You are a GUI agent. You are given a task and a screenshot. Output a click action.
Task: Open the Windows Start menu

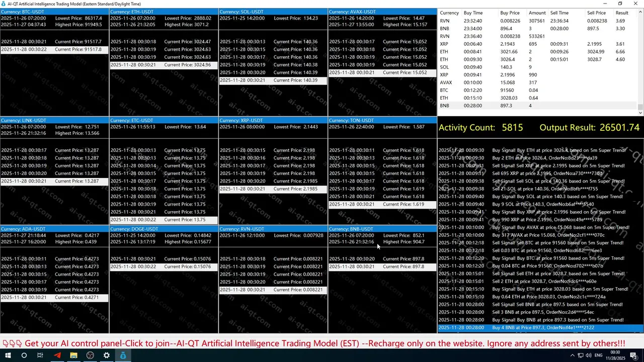[x=7, y=355]
